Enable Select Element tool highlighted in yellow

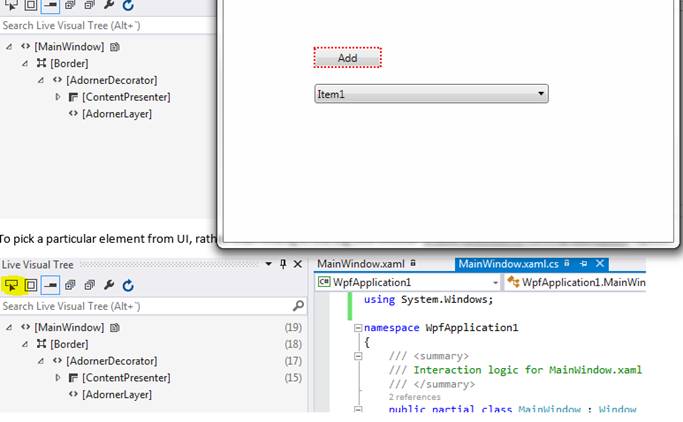click(11, 286)
